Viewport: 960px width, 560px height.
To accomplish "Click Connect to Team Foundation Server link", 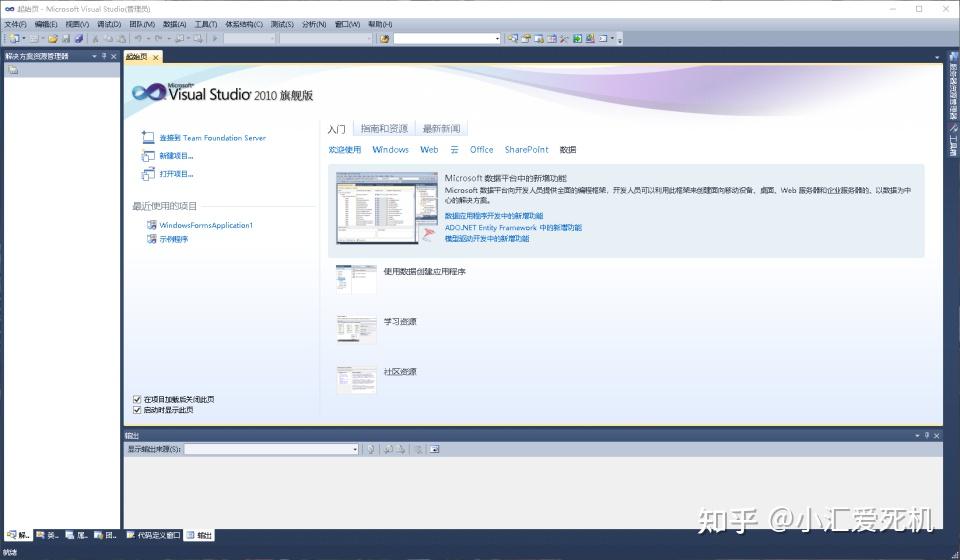I will (x=212, y=138).
